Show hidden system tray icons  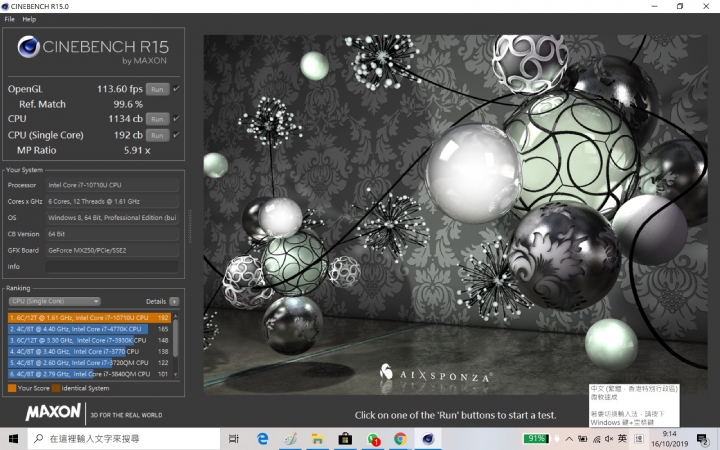(x=569, y=439)
